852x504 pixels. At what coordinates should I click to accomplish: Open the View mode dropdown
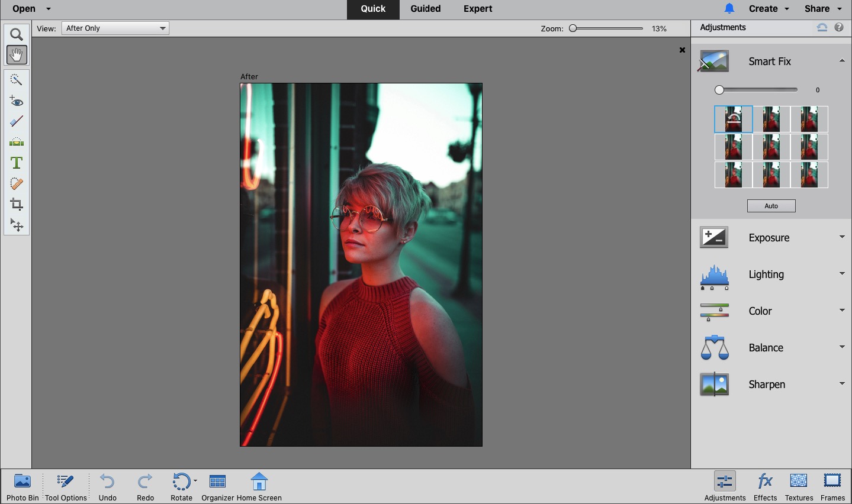115,28
